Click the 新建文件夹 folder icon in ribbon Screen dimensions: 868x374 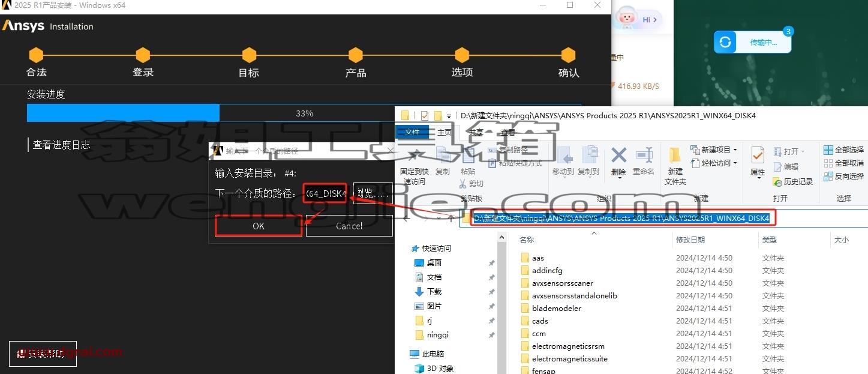[x=675, y=155]
